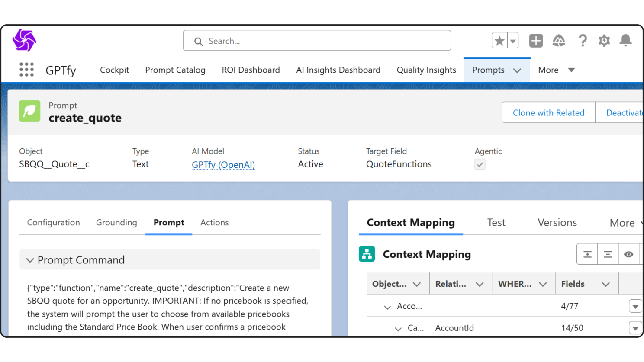Image resolution: width=644 pixels, height=362 pixels.
Task: Toggle the eye visibility button in Context Mapping
Action: (628, 254)
